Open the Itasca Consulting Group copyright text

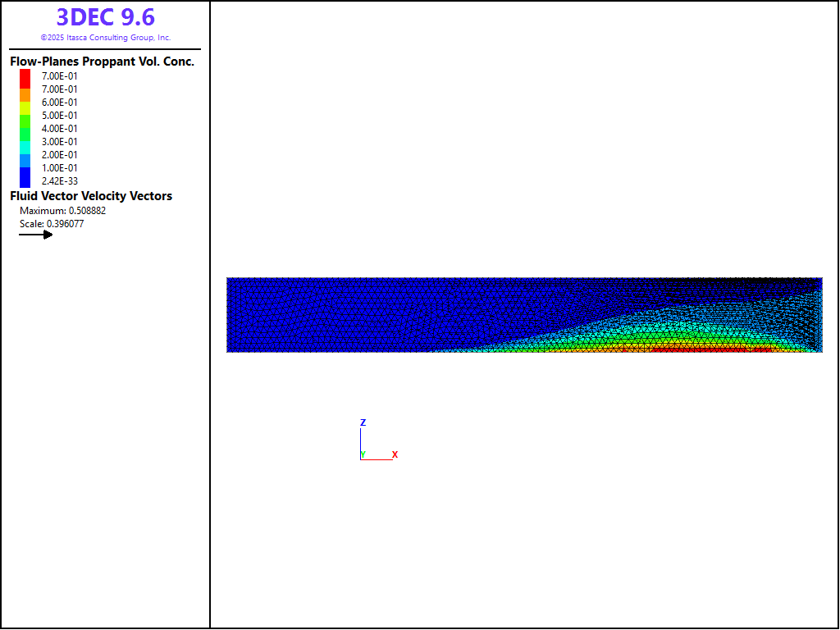105,38
